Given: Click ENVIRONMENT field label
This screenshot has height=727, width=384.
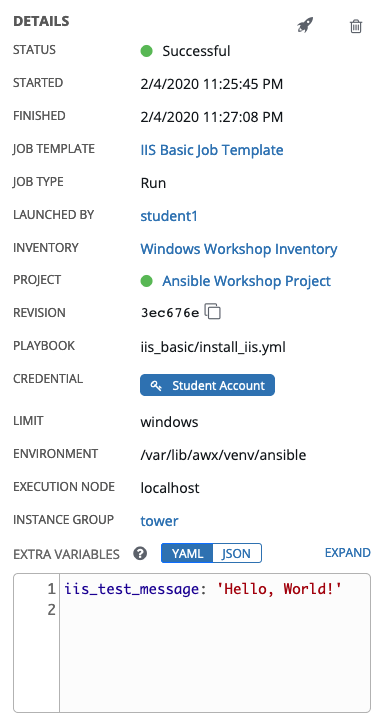Looking at the screenshot, I should pyautogui.click(x=56, y=453).
